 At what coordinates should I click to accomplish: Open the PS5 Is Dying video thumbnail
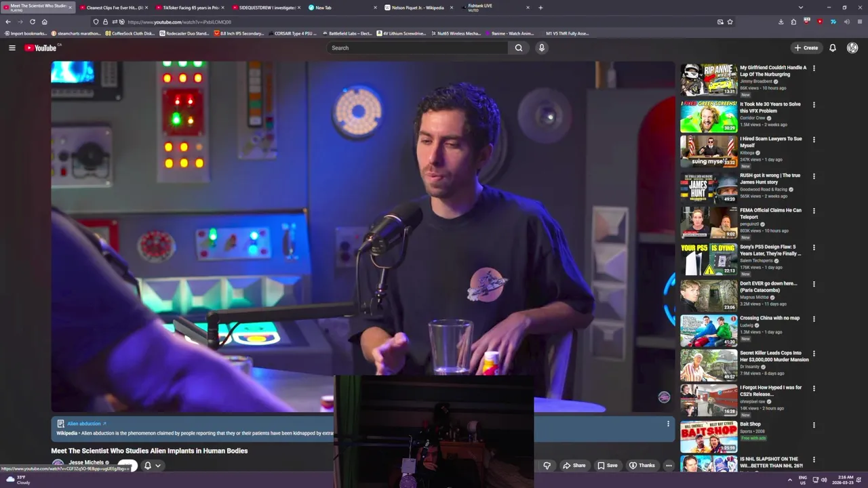click(x=709, y=259)
